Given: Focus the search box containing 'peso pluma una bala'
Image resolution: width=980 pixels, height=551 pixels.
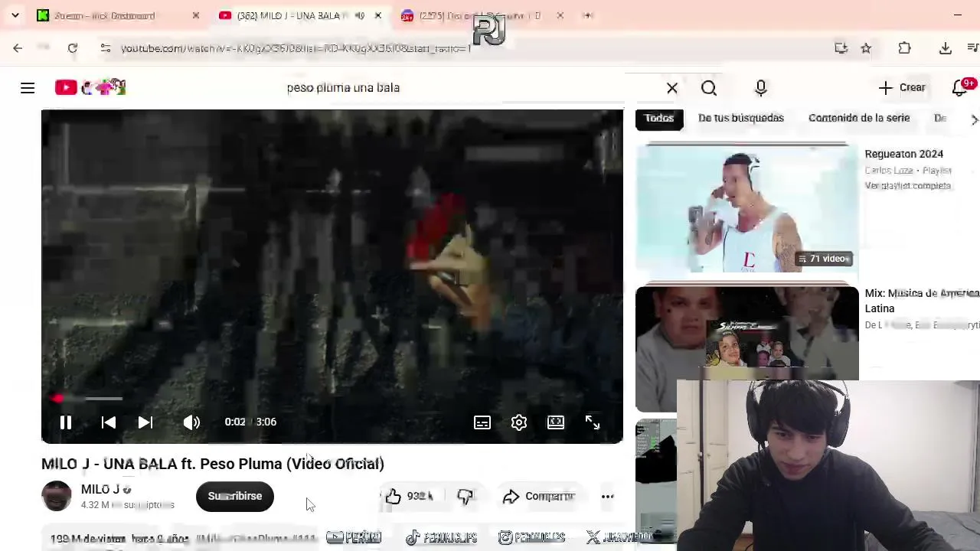Looking at the screenshot, I should [x=467, y=88].
